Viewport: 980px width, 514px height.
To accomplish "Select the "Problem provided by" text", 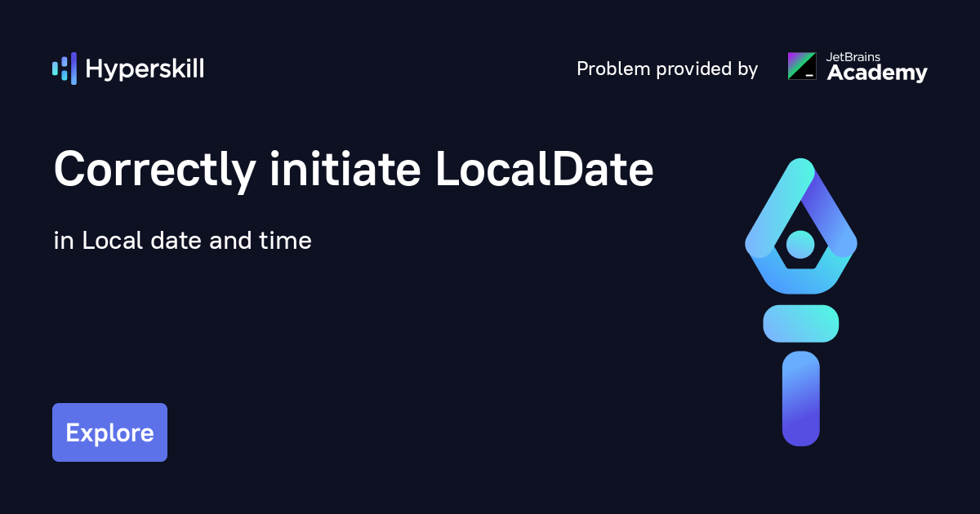I will 666,69.
